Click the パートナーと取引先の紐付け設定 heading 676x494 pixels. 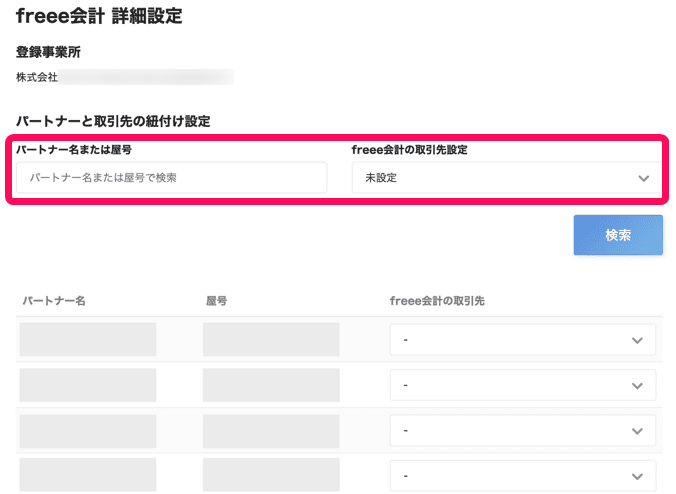[x=113, y=121]
